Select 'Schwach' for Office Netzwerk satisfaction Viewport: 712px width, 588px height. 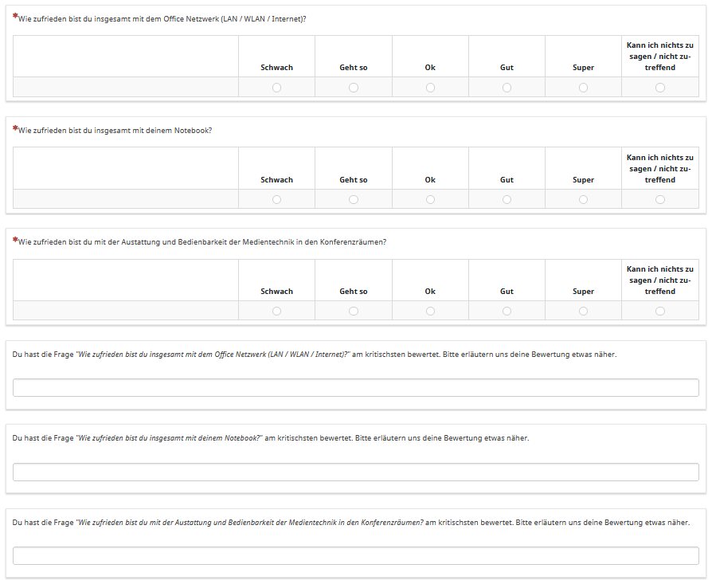276,88
